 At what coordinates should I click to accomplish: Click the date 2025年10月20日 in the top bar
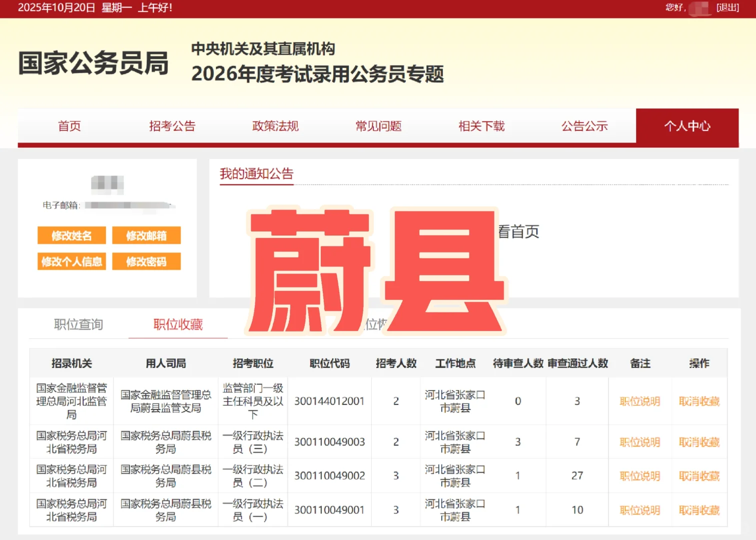(x=56, y=7)
